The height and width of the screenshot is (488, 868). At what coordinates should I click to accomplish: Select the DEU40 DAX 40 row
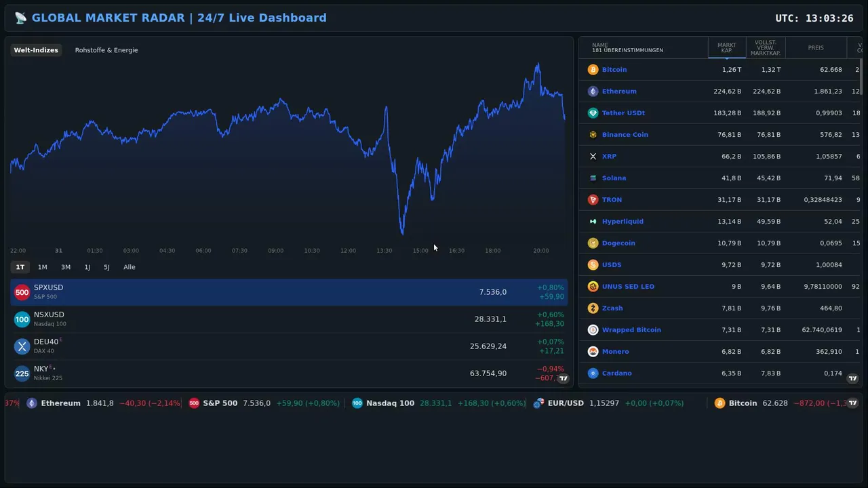289,346
